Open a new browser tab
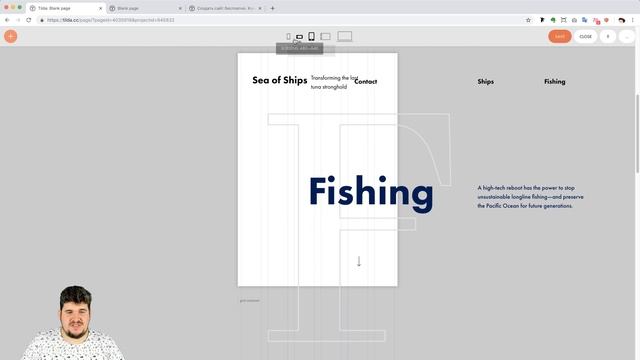The width and height of the screenshot is (640, 360). (x=272, y=8)
